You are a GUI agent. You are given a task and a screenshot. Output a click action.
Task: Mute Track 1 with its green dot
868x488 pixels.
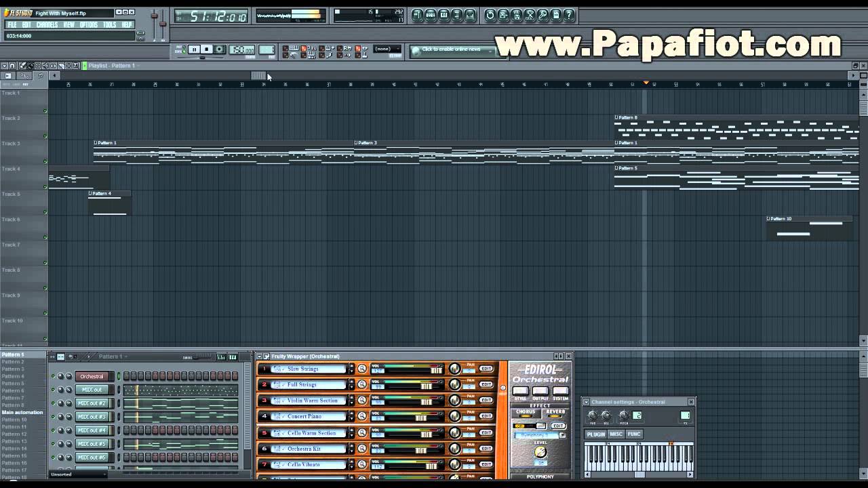click(x=45, y=111)
